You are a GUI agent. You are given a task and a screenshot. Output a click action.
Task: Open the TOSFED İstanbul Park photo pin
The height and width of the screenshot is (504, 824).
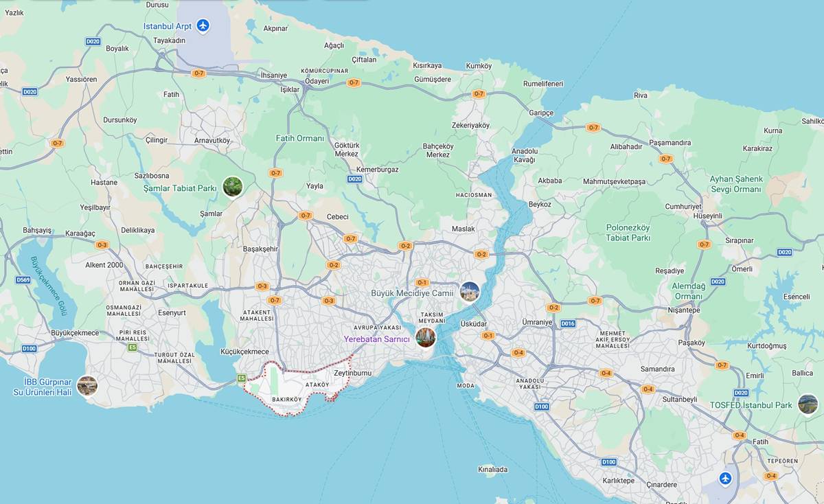[x=808, y=404]
